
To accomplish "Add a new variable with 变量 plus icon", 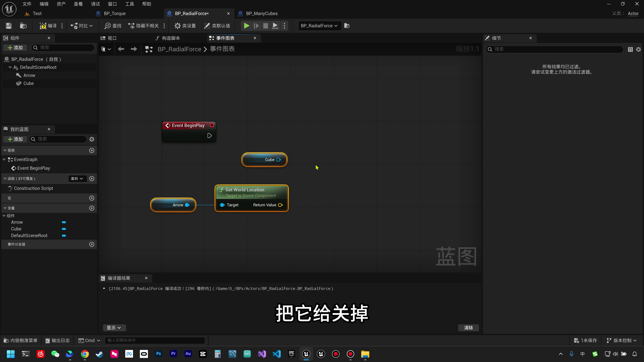I will point(92,208).
